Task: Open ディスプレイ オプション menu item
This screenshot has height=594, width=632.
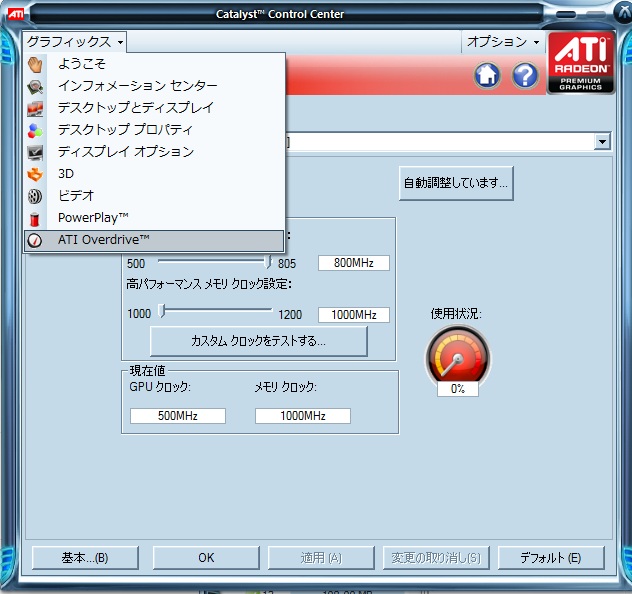Action: (154, 152)
